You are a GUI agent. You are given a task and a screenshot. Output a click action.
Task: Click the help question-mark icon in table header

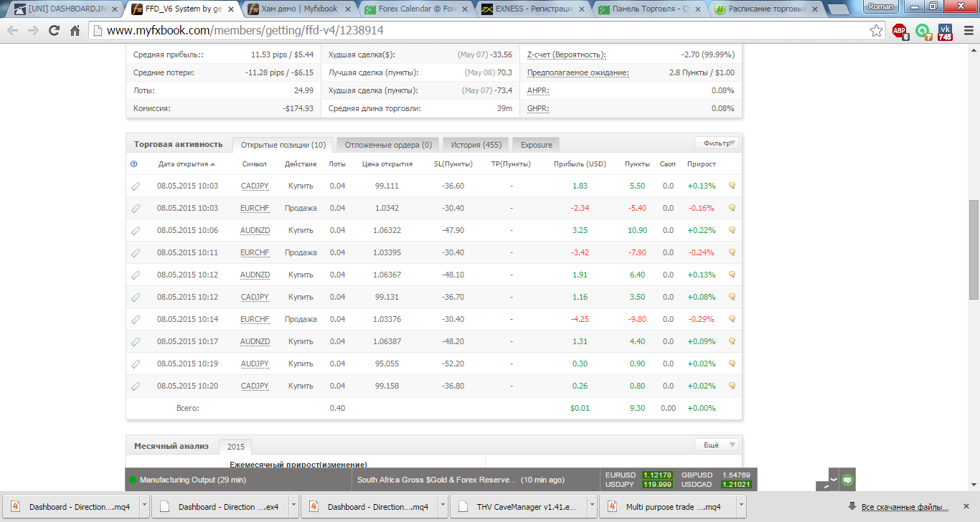(x=133, y=163)
